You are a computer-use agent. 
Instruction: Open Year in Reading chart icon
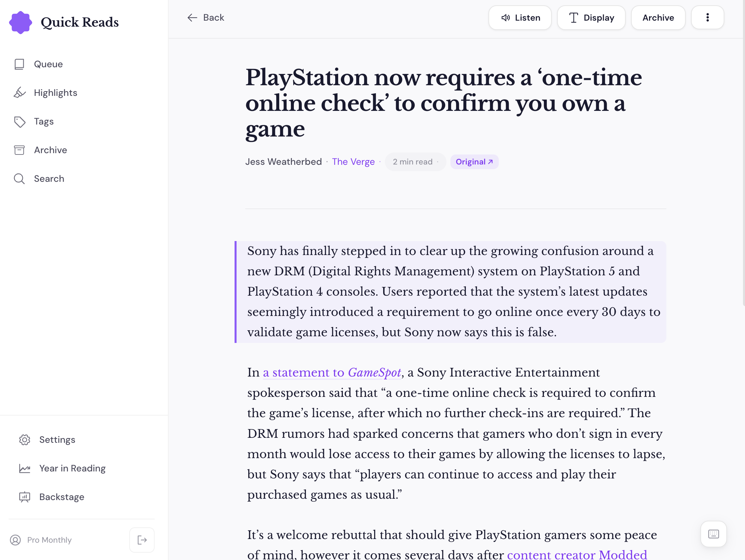click(25, 468)
